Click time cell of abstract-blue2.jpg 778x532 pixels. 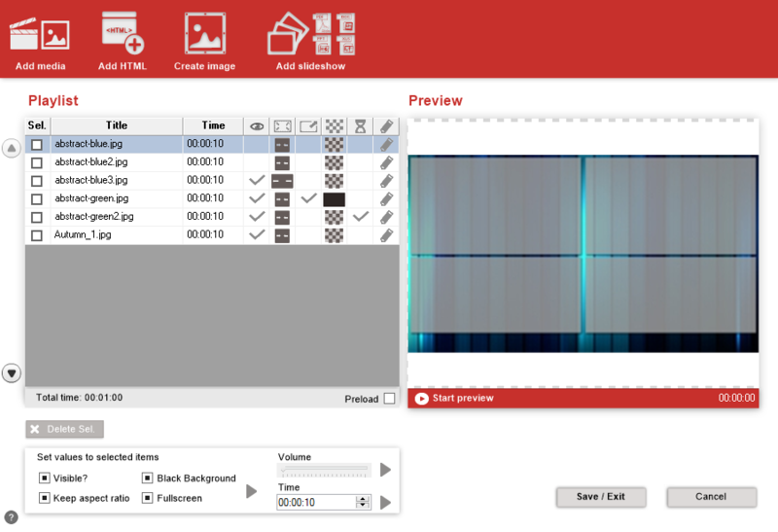pos(213,162)
